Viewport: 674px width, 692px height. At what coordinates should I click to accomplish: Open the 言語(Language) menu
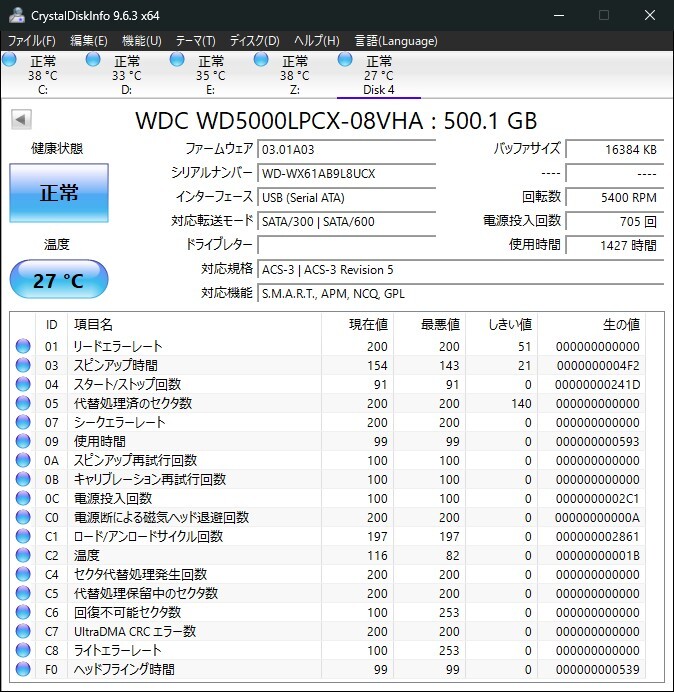click(396, 41)
